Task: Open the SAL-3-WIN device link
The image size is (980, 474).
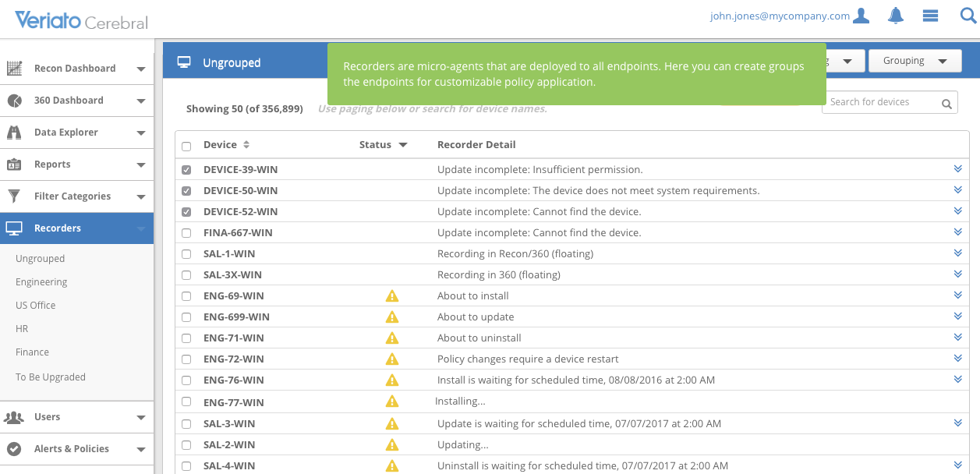Action: click(x=229, y=424)
